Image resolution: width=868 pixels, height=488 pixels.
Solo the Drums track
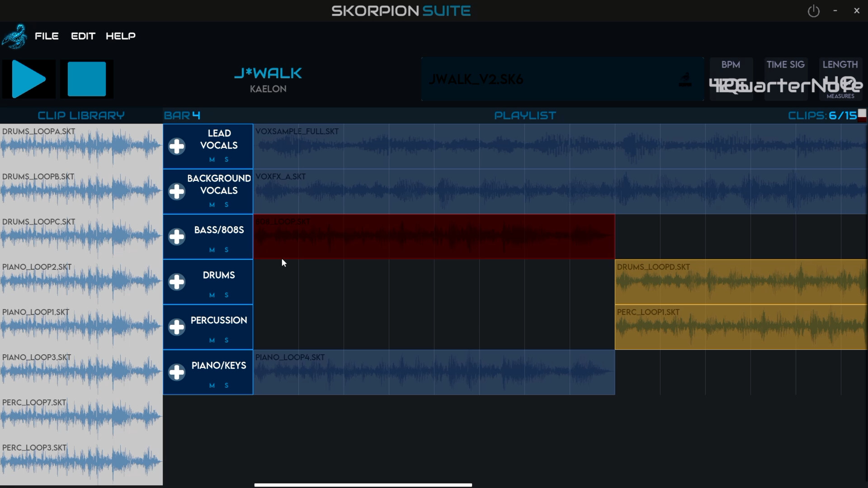click(x=226, y=295)
